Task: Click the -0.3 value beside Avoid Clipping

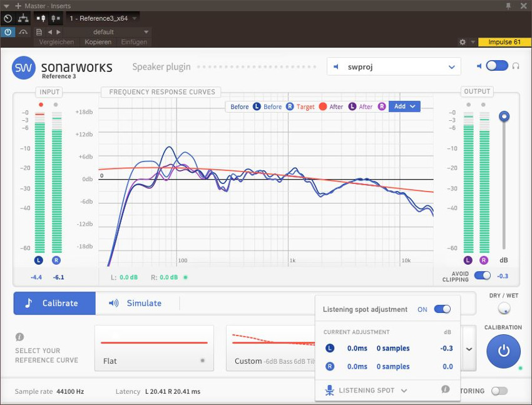Action: coord(503,276)
